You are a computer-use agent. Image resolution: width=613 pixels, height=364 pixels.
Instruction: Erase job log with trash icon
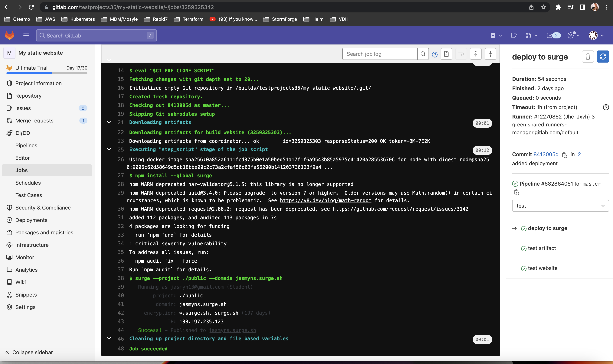click(x=588, y=57)
